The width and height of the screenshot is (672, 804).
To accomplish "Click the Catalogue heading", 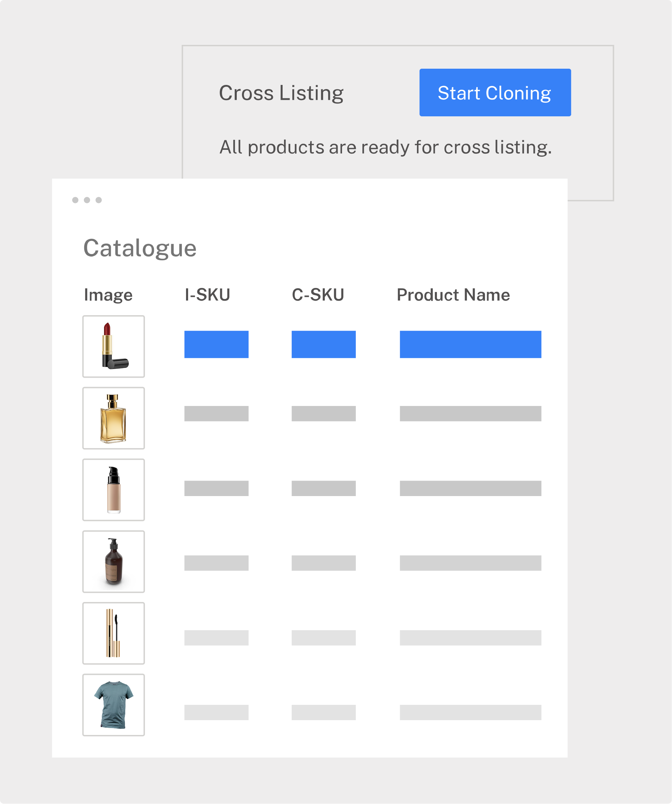I will pyautogui.click(x=140, y=248).
